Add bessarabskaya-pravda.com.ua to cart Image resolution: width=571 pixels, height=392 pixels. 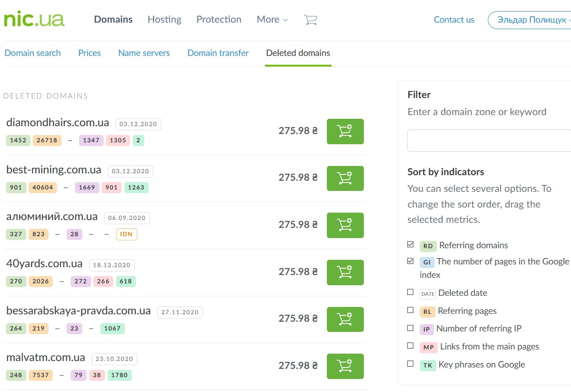pyautogui.click(x=345, y=319)
